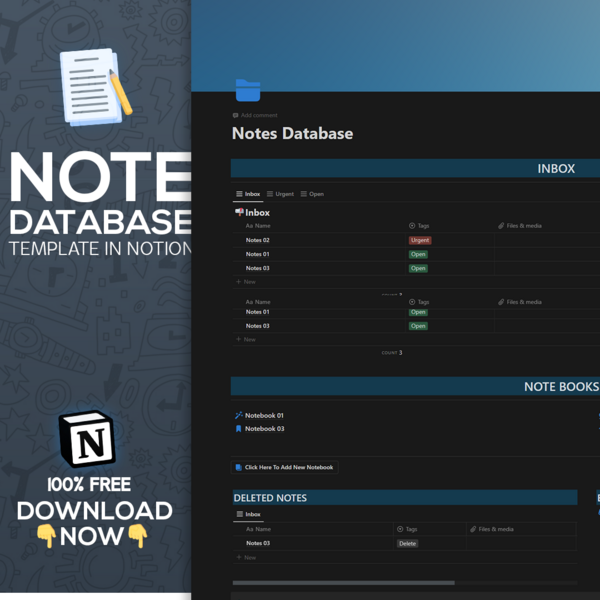The width and height of the screenshot is (600, 600).
Task: Click Tags column header in second table
Action: [x=419, y=302]
